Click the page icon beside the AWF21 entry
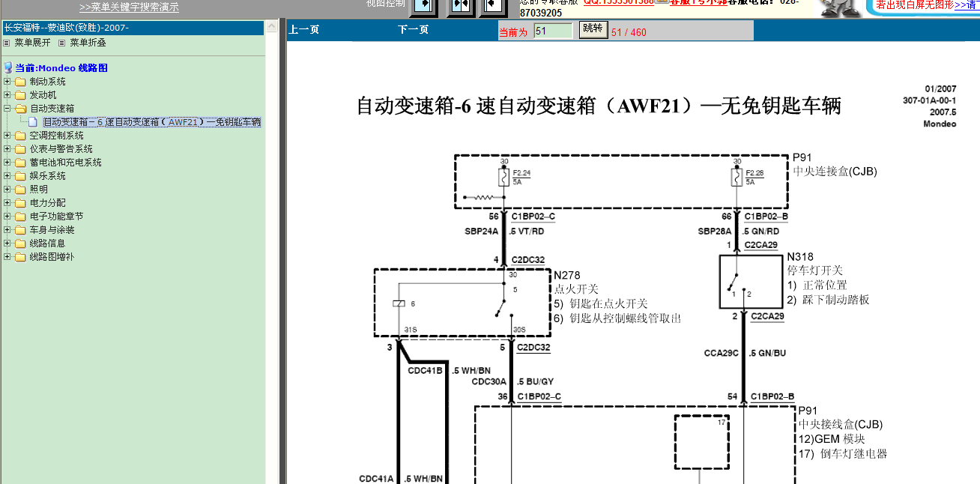Viewport: 980px width, 484px height. pos(32,122)
